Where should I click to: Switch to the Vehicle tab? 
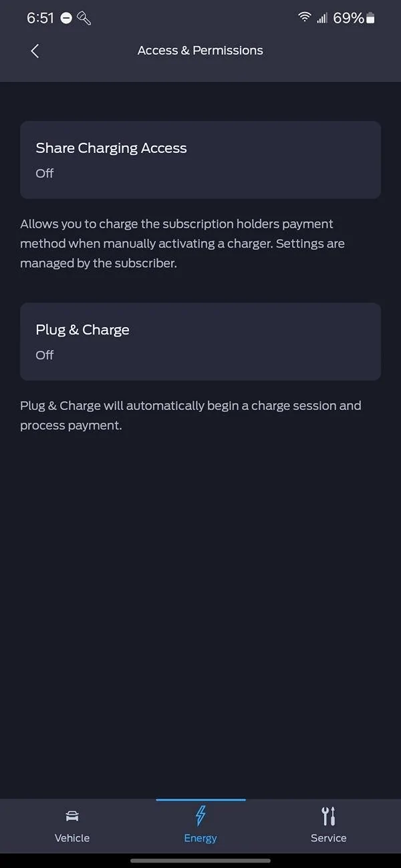72,826
